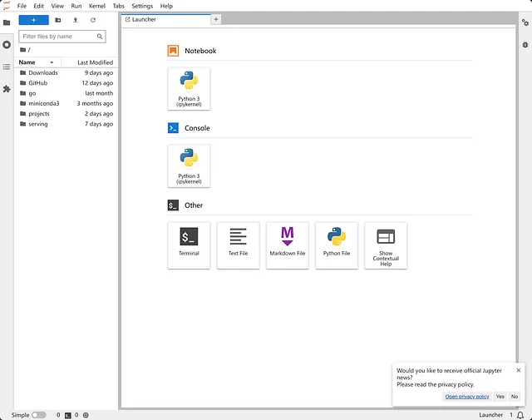Click the JupyterLab logo
This screenshot has height=420, width=532.
pos(6,6)
